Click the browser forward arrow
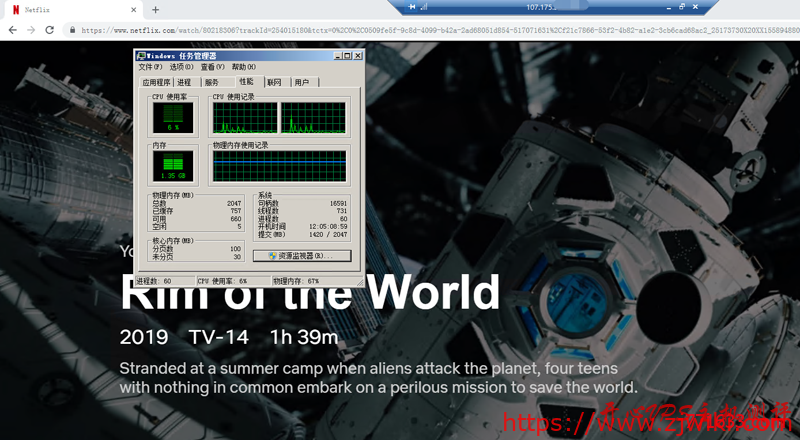Screen dimensions: 800x440 click(31, 30)
